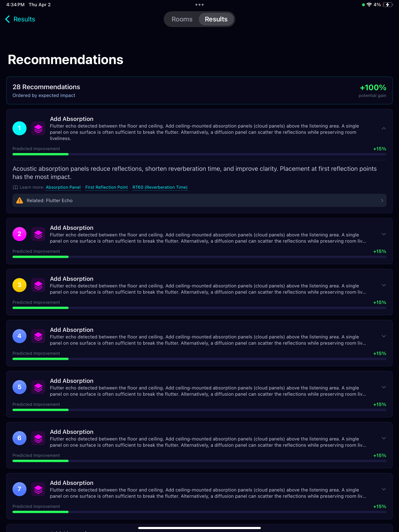This screenshot has height=532, width=399.
Task: Open the First Reflection Point link
Action: pyautogui.click(x=107, y=187)
